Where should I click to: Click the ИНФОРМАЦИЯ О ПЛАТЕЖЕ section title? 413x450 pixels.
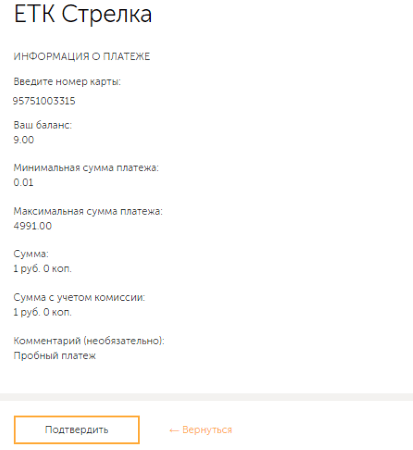[82, 56]
